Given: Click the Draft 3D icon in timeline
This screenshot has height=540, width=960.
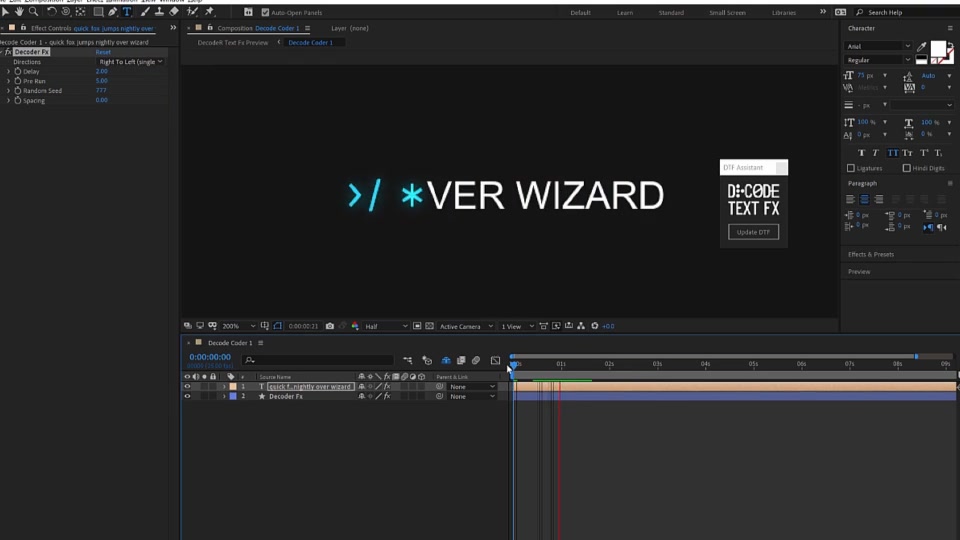Looking at the screenshot, I should coord(427,361).
